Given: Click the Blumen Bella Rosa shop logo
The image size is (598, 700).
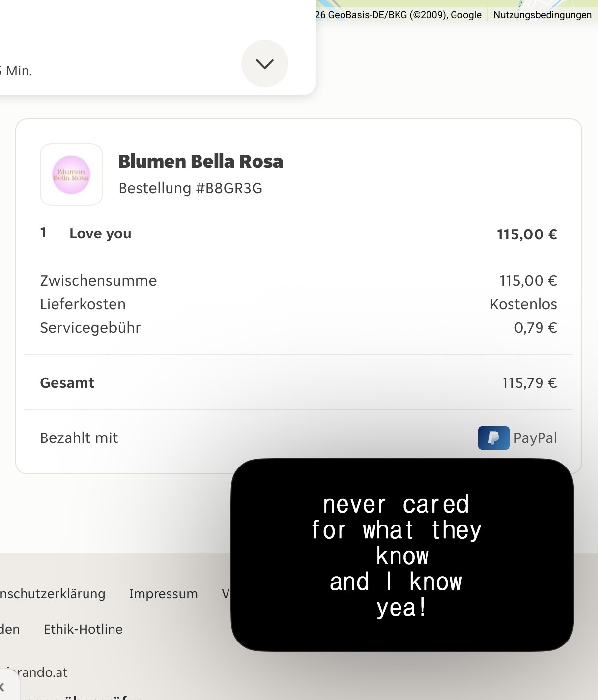Looking at the screenshot, I should (x=71, y=175).
